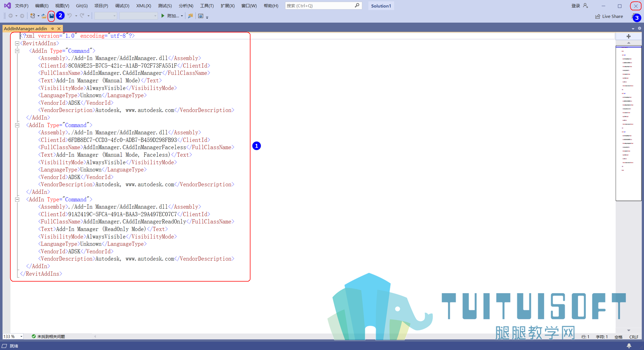Click the Undo arrow icon
The image size is (644, 350).
tap(70, 16)
